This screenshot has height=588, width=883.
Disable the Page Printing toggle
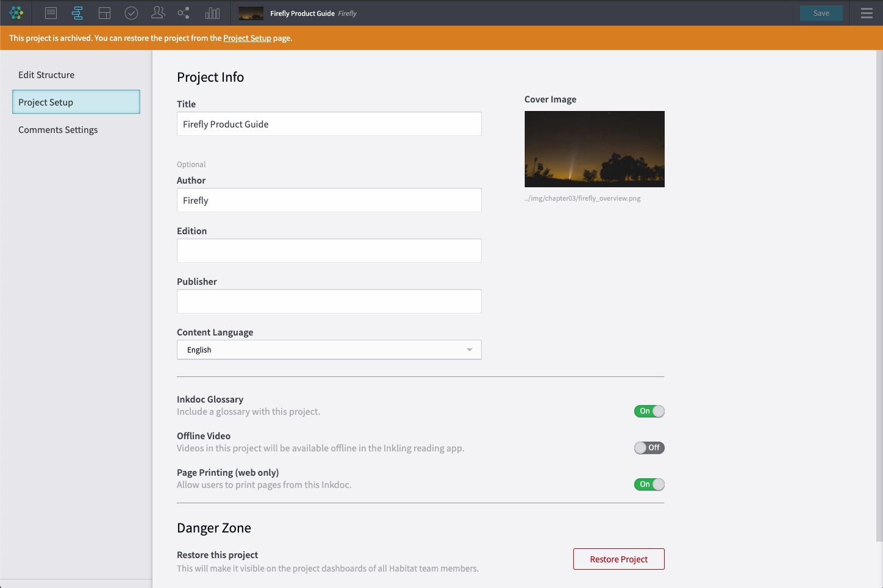(x=649, y=484)
